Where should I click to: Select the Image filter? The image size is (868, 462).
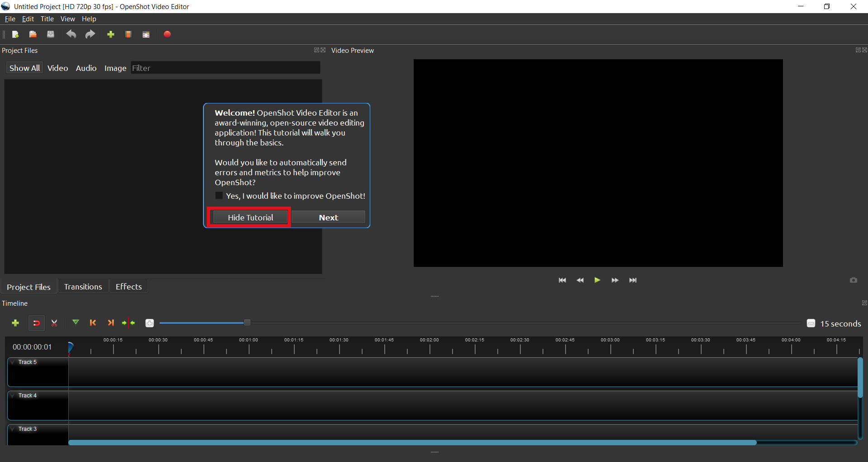point(115,68)
